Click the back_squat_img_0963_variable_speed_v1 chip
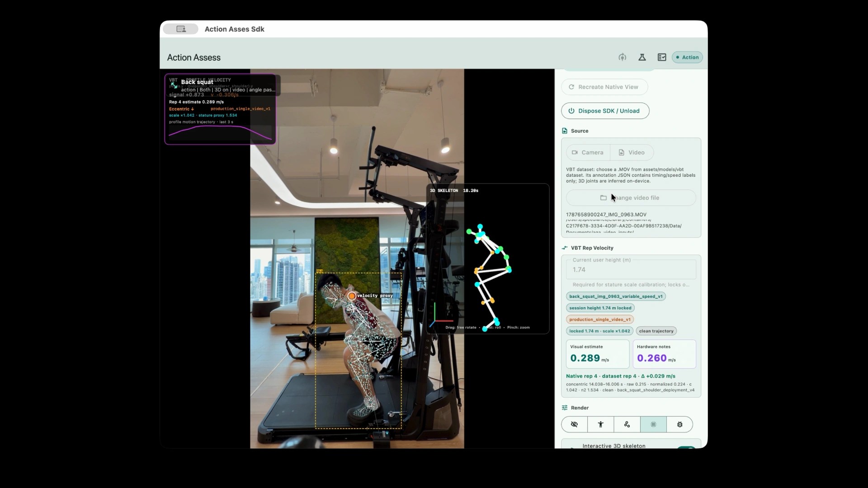 point(616,296)
